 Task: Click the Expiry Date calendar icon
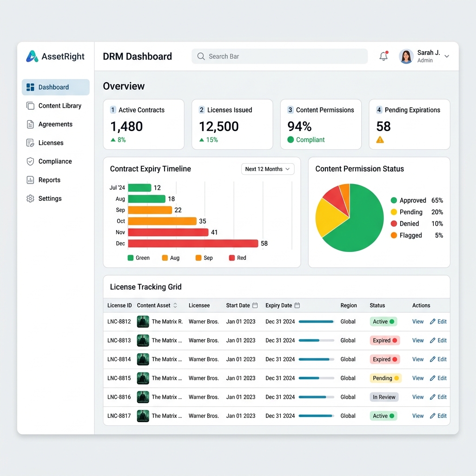(x=297, y=305)
